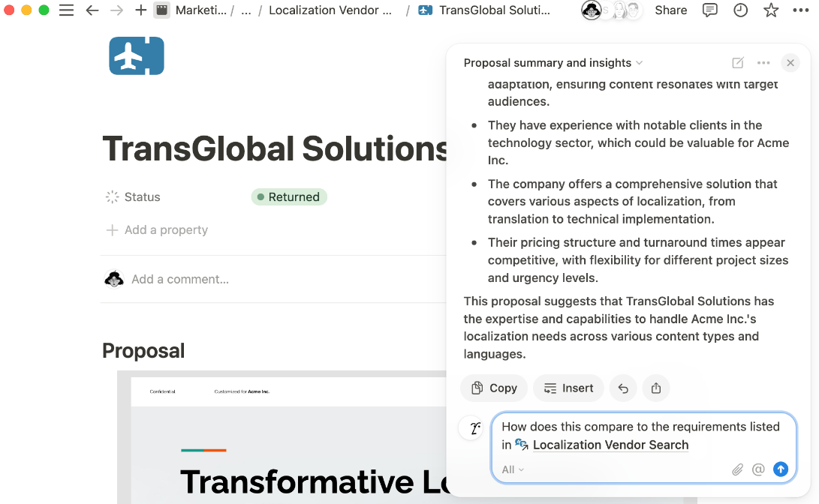The image size is (819, 504).
Task: Open Localization Vendor breadcrumb
Action: pyautogui.click(x=330, y=10)
